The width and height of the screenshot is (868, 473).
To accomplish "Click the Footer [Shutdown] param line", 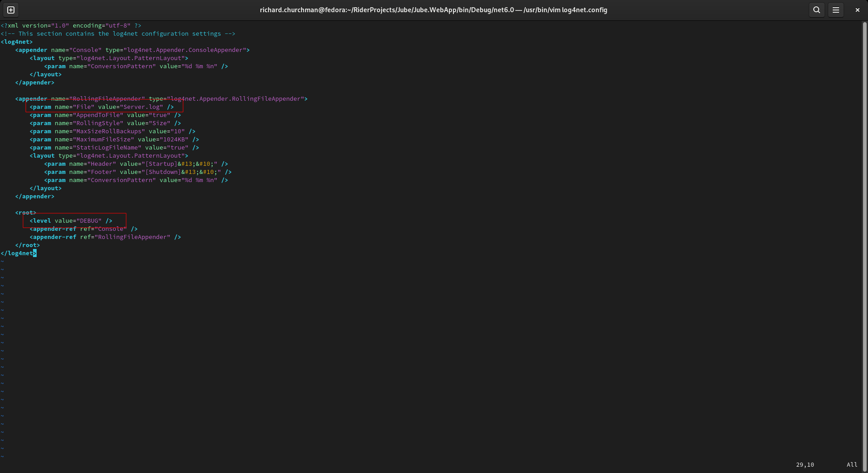I will [138, 172].
